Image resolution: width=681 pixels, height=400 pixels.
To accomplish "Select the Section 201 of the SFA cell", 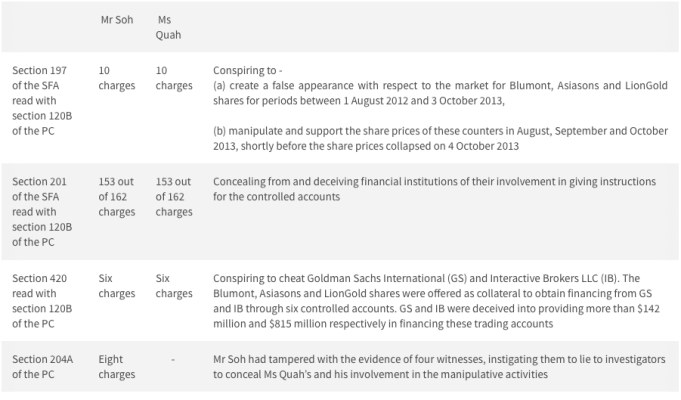I will pos(42,212).
